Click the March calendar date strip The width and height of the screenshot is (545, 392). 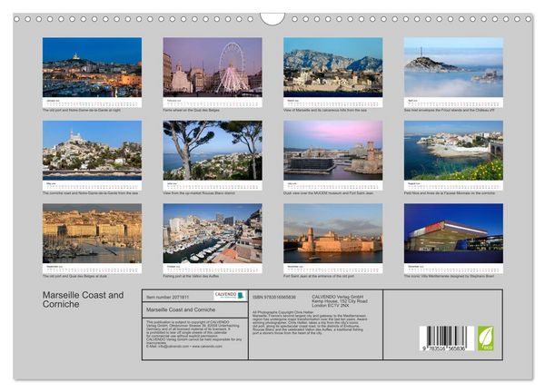click(x=333, y=103)
